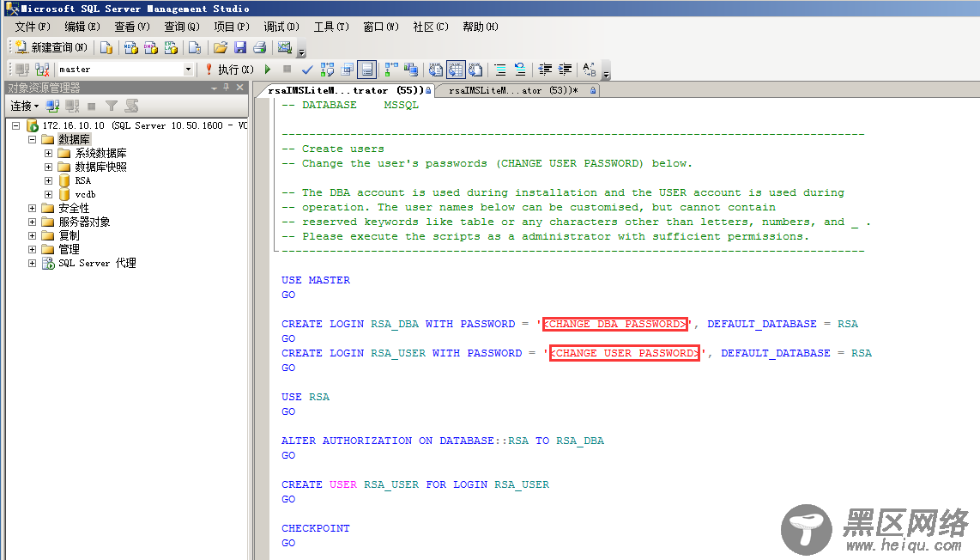Open the Query Options icon
Screen dimensions: 980x560
click(347, 70)
